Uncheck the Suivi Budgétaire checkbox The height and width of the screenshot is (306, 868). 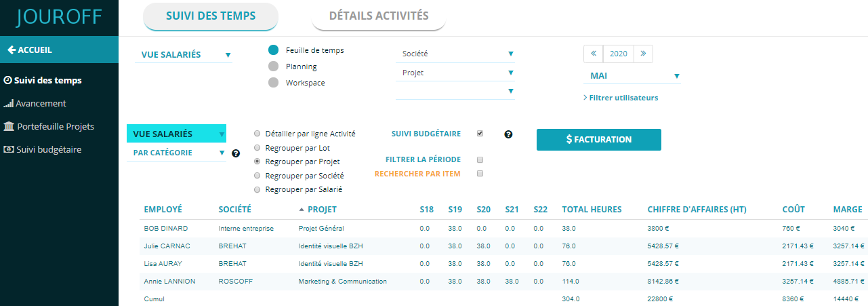click(480, 134)
